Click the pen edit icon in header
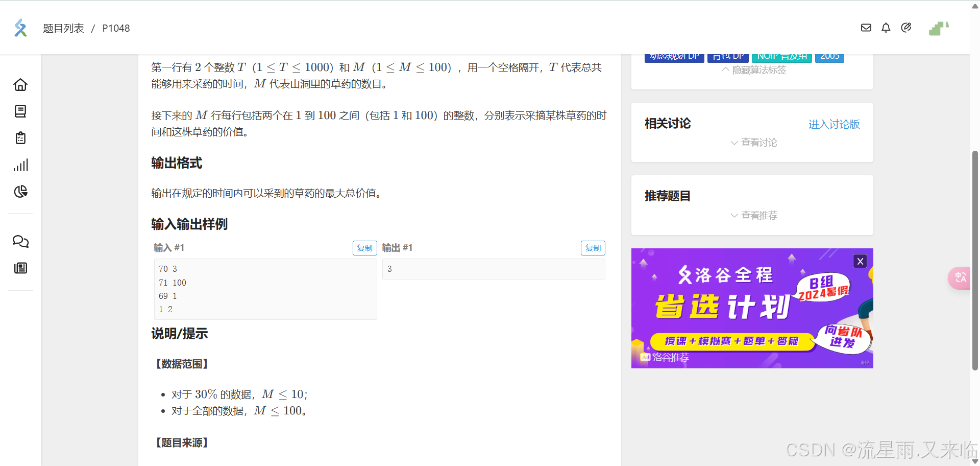Image resolution: width=980 pixels, height=466 pixels. (906, 28)
